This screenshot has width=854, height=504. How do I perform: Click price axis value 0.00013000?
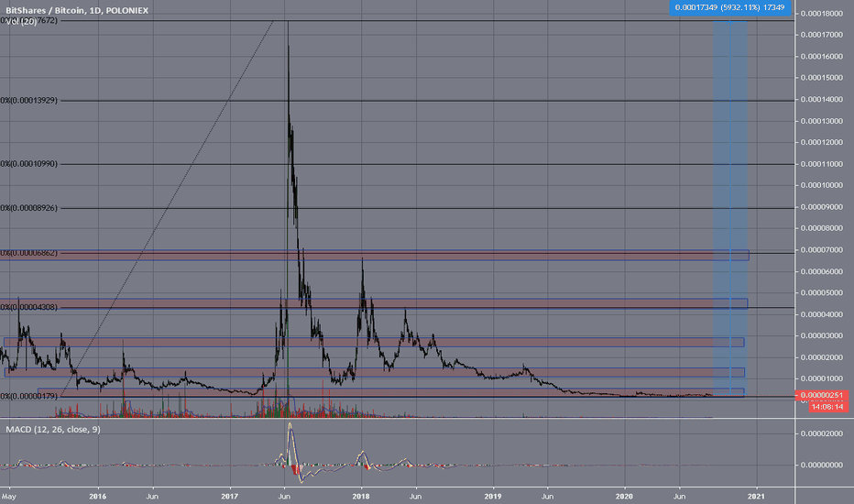[x=822, y=121]
